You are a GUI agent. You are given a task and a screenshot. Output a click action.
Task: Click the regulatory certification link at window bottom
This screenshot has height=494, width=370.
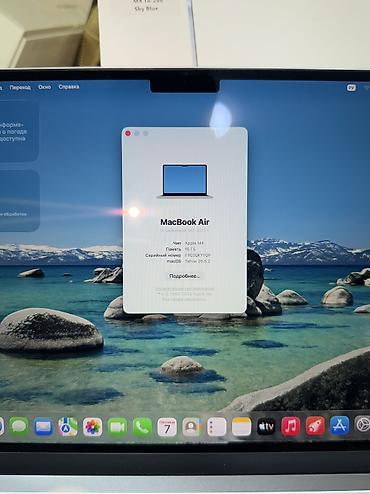pyautogui.click(x=184, y=289)
